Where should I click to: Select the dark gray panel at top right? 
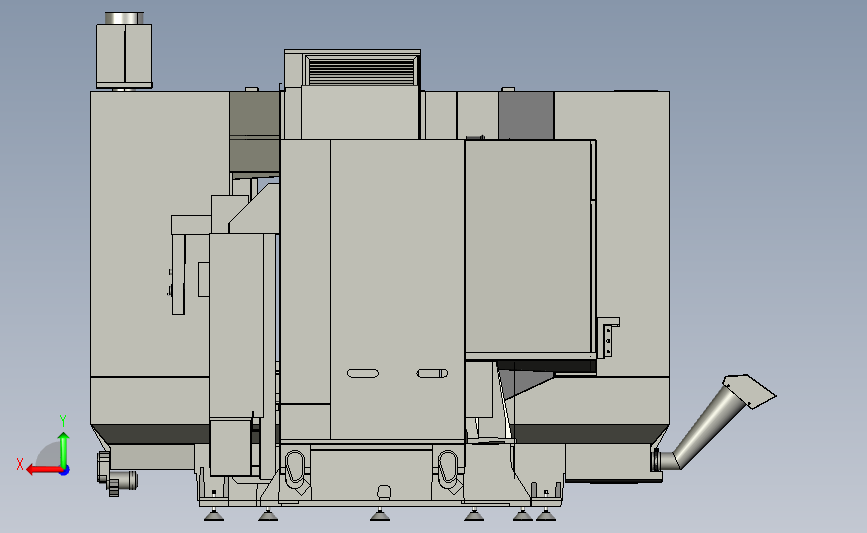click(526, 116)
